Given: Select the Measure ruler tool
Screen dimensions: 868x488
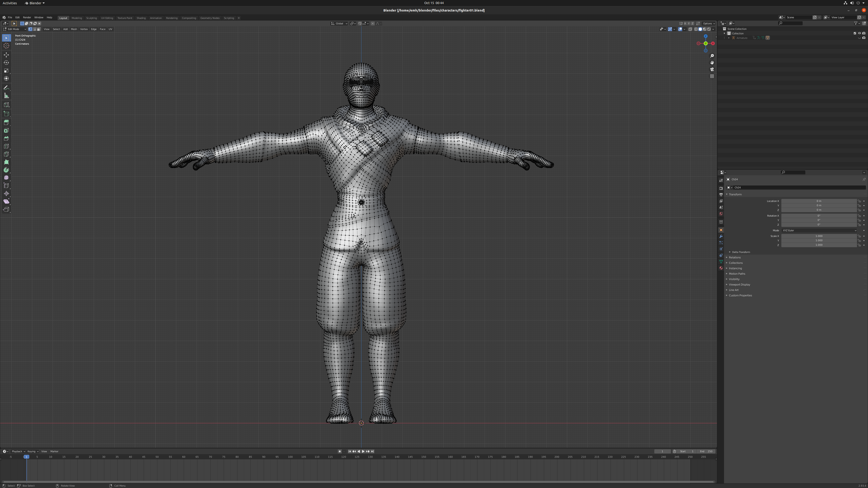Looking at the screenshot, I should click(6, 96).
